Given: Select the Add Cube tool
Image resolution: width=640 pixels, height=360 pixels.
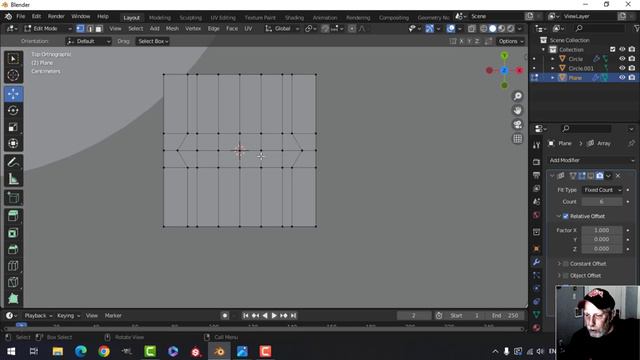Looking at the screenshot, I should pos(13,198).
